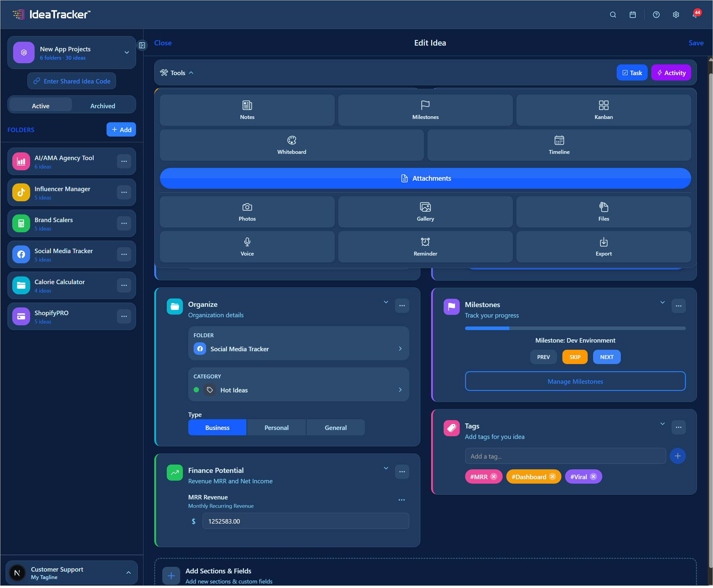
Task: Collapse the Finance Potential section
Action: (386, 468)
